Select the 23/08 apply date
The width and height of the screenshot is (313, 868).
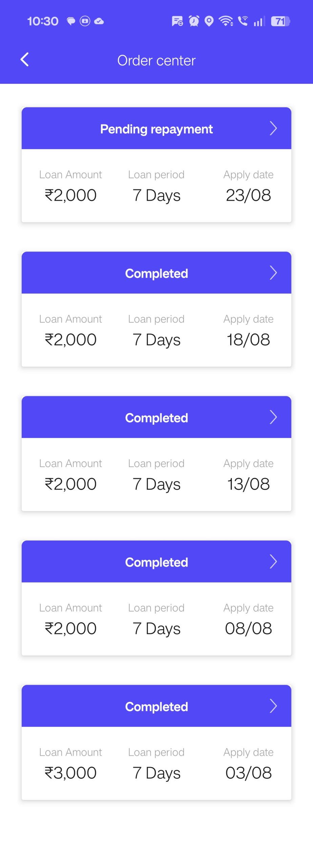coord(248,195)
